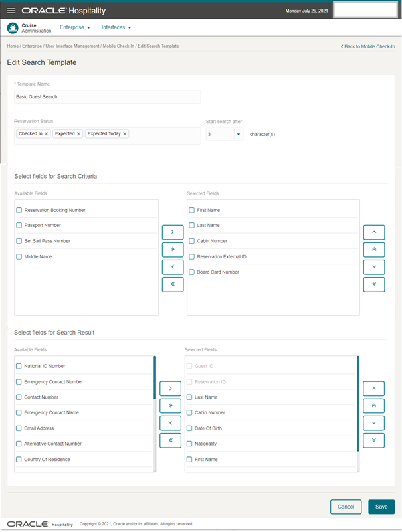Check First Name in Search Result

(189, 460)
